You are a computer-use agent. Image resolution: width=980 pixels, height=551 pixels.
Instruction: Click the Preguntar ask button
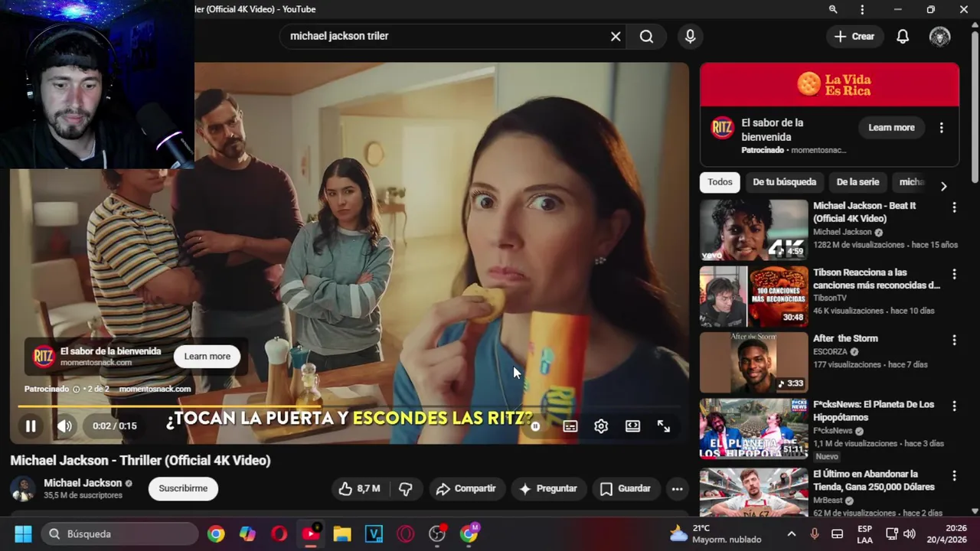(548, 488)
